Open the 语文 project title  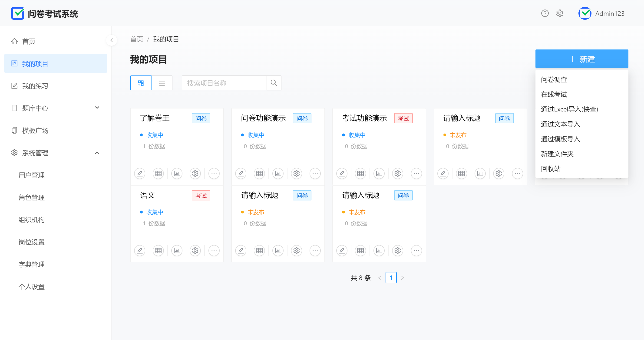point(147,195)
